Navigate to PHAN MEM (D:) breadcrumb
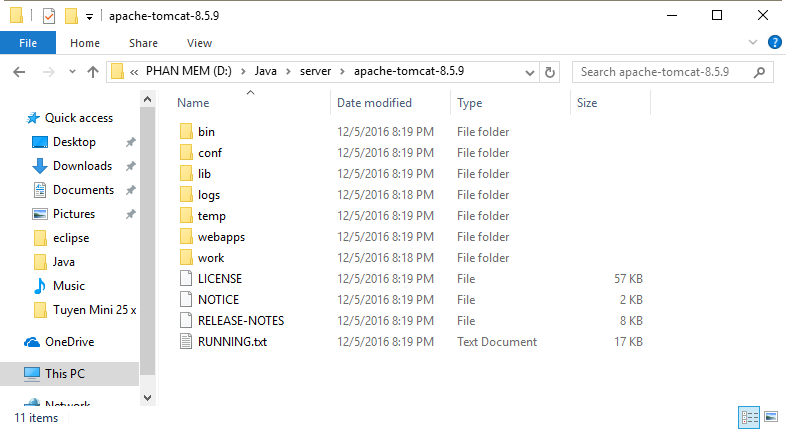This screenshot has height=429, width=786. [x=189, y=71]
